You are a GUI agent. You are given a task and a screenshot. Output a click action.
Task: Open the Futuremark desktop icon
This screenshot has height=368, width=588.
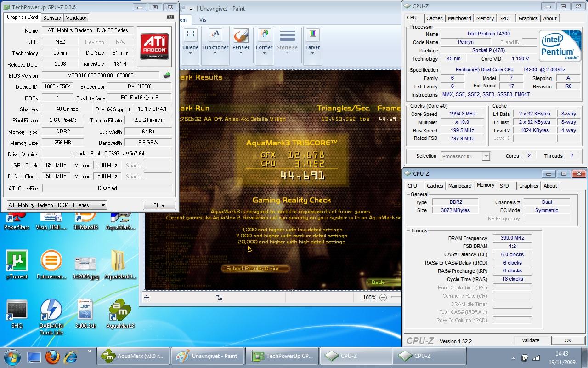click(51, 264)
